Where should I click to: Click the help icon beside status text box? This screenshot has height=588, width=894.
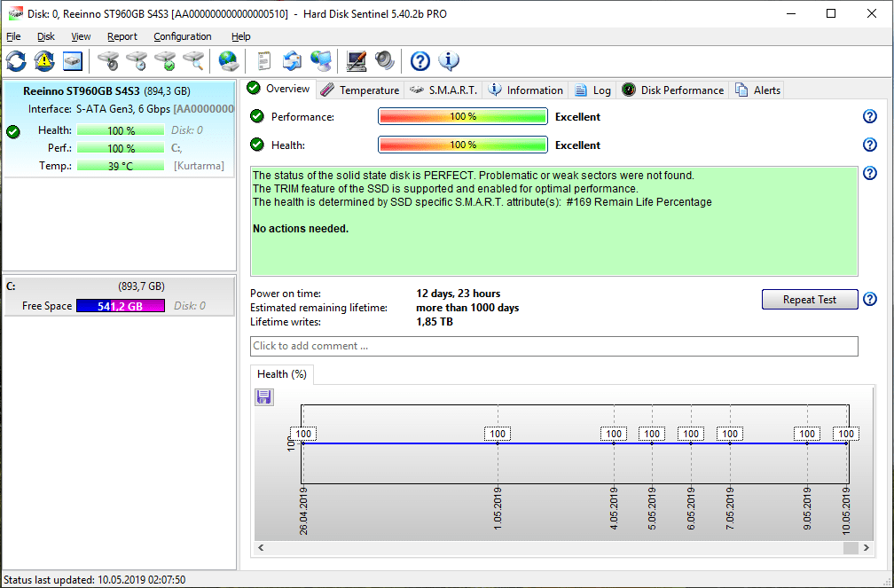click(x=869, y=173)
